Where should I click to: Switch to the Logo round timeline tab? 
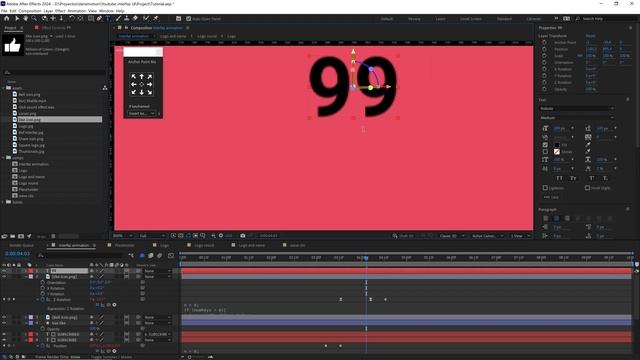pos(204,246)
